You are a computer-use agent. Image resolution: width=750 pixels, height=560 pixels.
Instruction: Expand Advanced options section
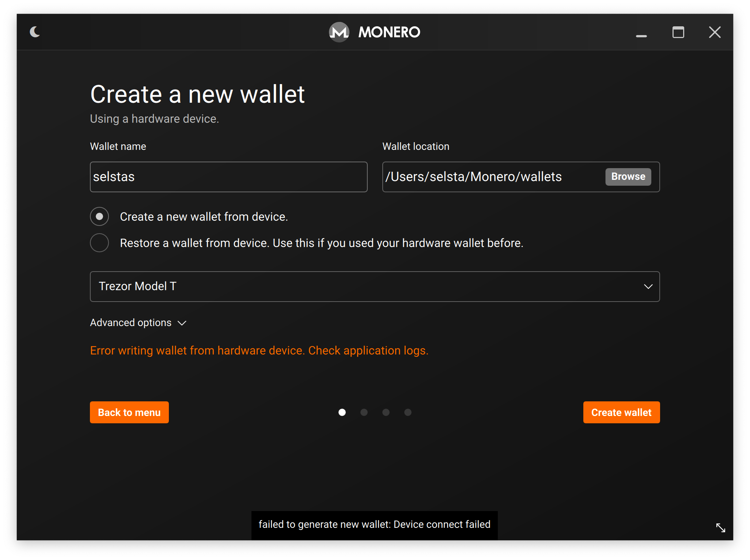click(138, 323)
